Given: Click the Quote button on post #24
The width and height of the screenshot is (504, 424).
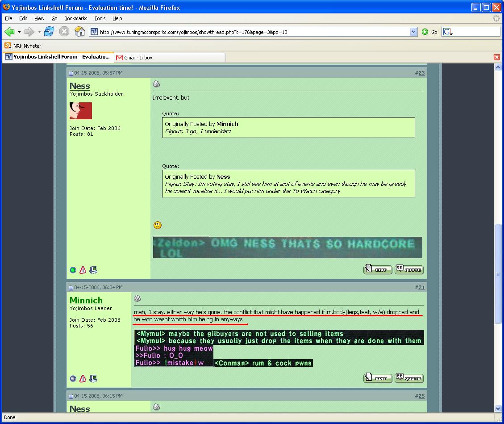Looking at the screenshot, I should click(x=409, y=378).
